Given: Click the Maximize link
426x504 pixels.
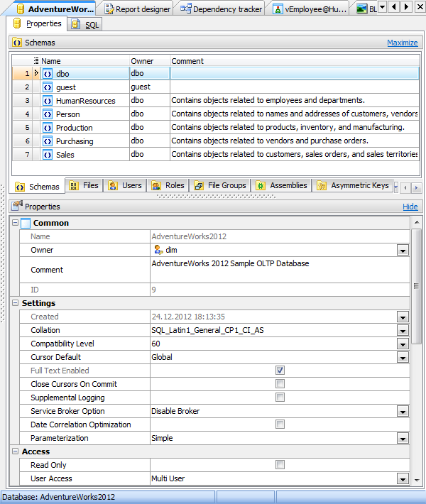Looking at the screenshot, I should click(x=402, y=43).
